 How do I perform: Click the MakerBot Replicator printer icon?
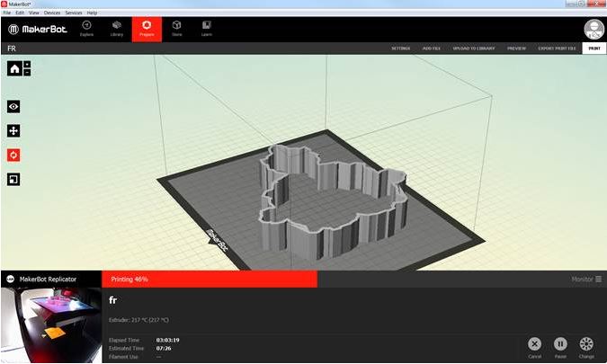point(11,279)
